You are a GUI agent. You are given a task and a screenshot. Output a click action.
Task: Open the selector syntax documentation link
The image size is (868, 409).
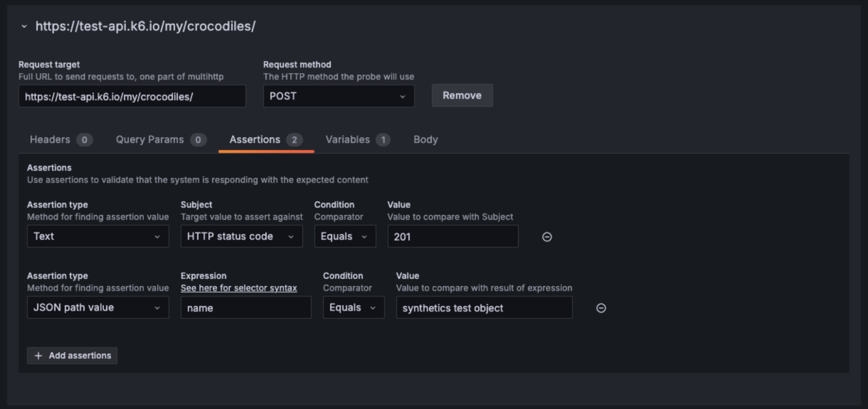(238, 287)
